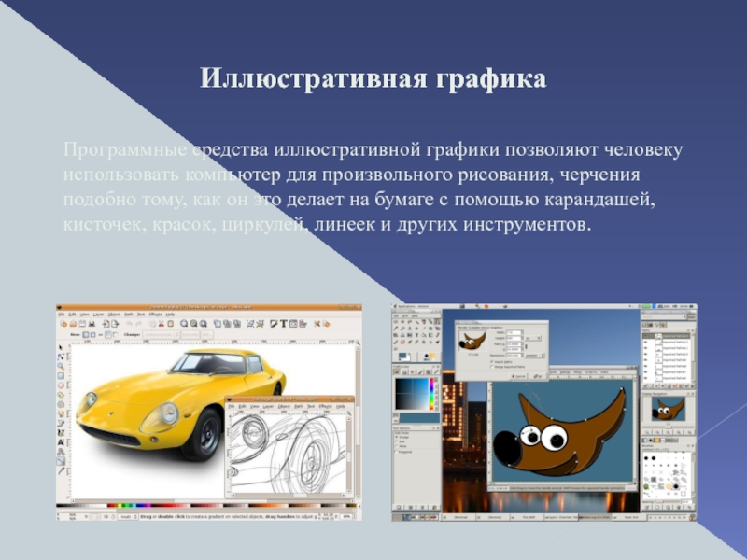Open the Effects menu in the Inkscape outline window

(x=326, y=406)
